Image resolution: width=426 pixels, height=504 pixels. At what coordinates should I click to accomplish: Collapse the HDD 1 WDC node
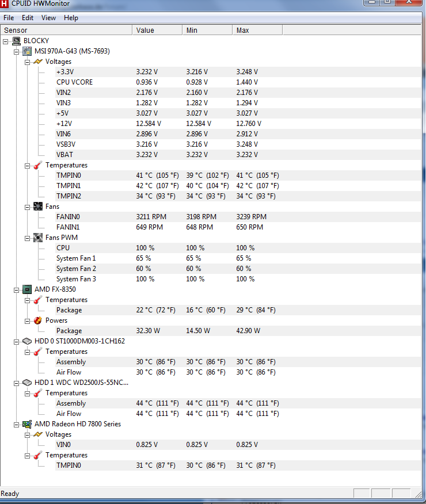[16, 383]
